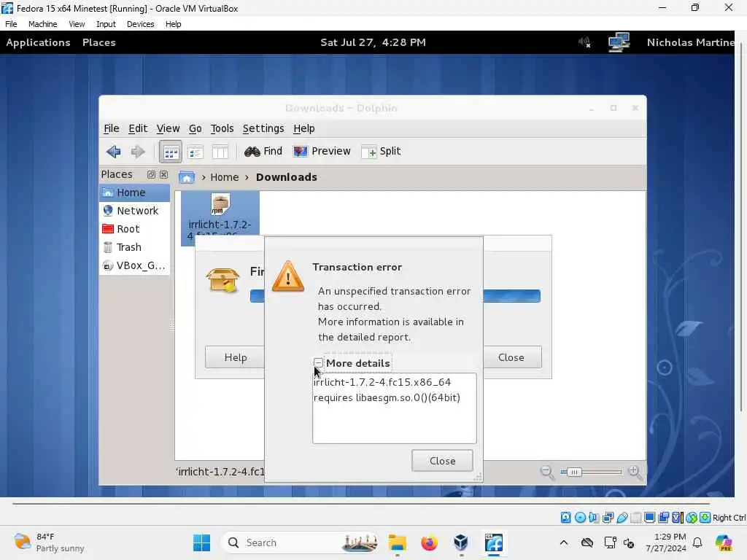Click Downloads in breadcrumb path
Viewport: 747px width, 560px height.
click(286, 177)
